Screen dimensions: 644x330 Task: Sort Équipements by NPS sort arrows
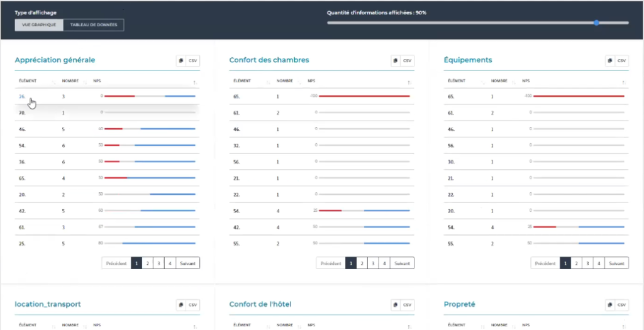coord(623,82)
